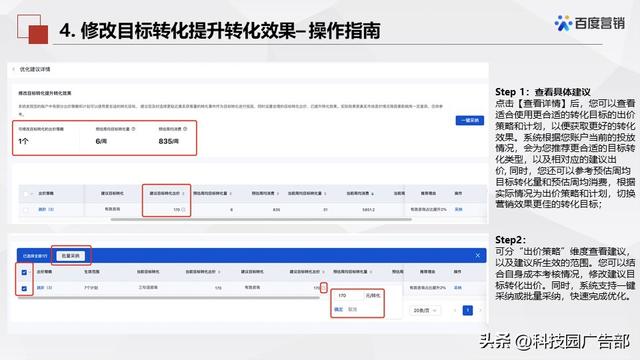640x360 pixels.
Task: Tick header checkbox in upper suggestion table
Action: click(x=26, y=193)
